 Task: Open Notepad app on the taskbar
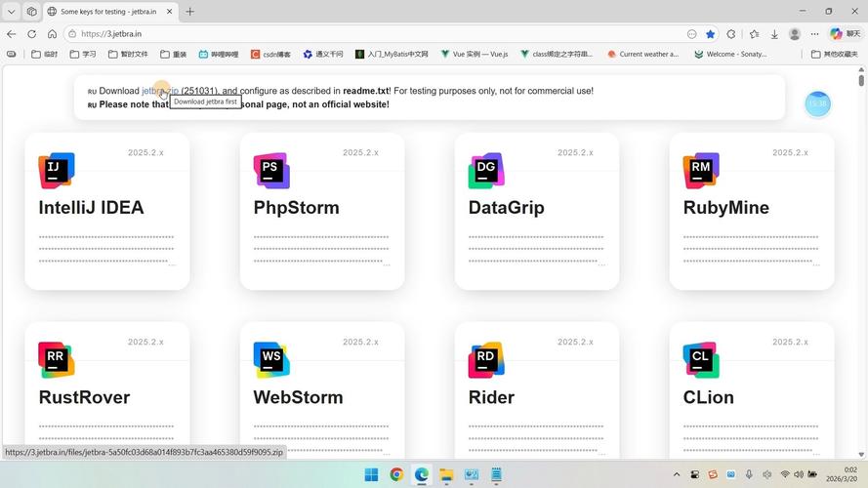pos(496,474)
